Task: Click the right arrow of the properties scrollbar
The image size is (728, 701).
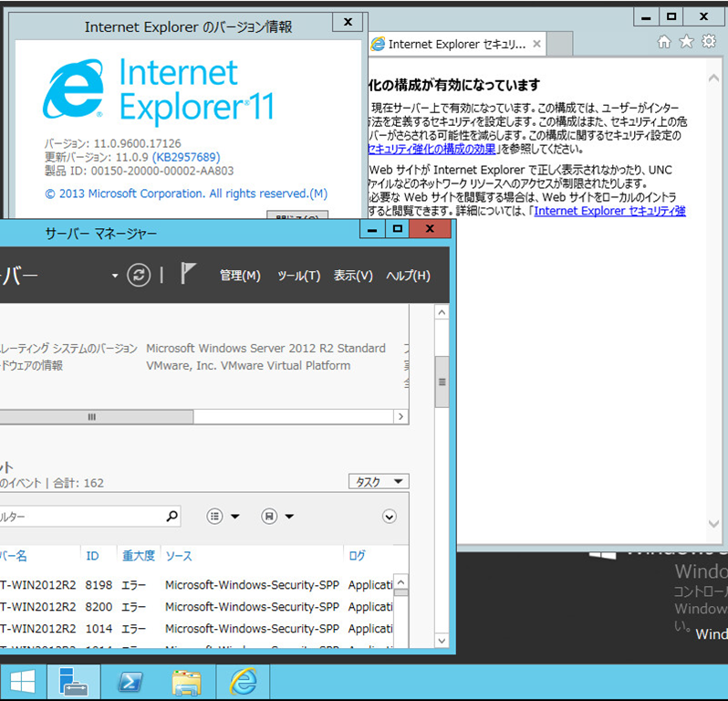Action: (400, 417)
